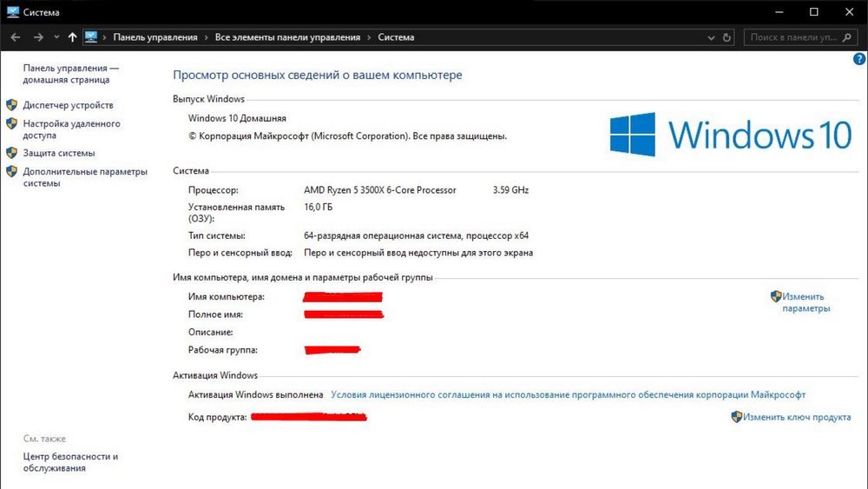
Task: Click shield icon next to 'Изменить параметры'
Action: pyautogui.click(x=776, y=296)
